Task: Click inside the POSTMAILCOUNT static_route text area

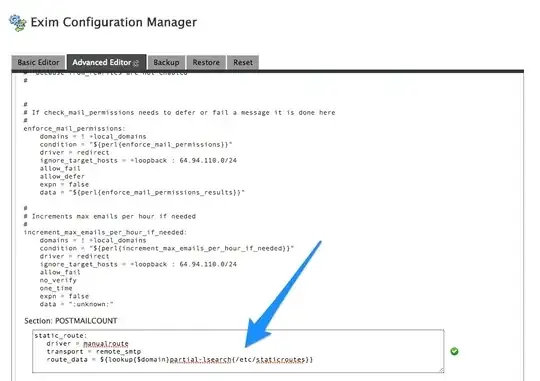Action: pyautogui.click(x=238, y=351)
